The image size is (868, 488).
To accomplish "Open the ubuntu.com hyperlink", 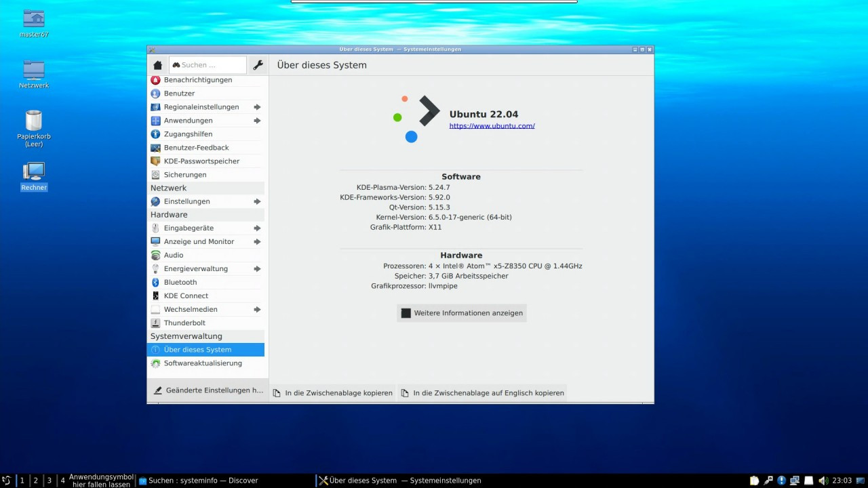I will [x=492, y=126].
